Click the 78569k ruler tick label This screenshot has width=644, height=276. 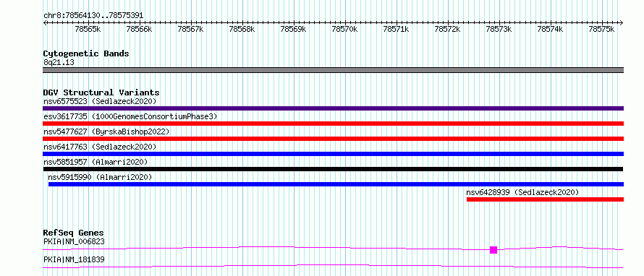click(293, 29)
